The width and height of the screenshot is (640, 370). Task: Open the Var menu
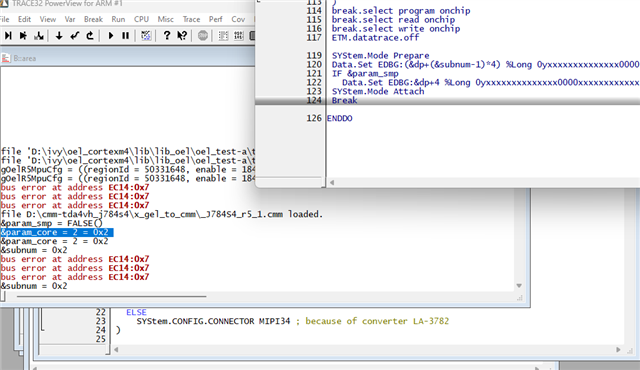[x=70, y=19]
